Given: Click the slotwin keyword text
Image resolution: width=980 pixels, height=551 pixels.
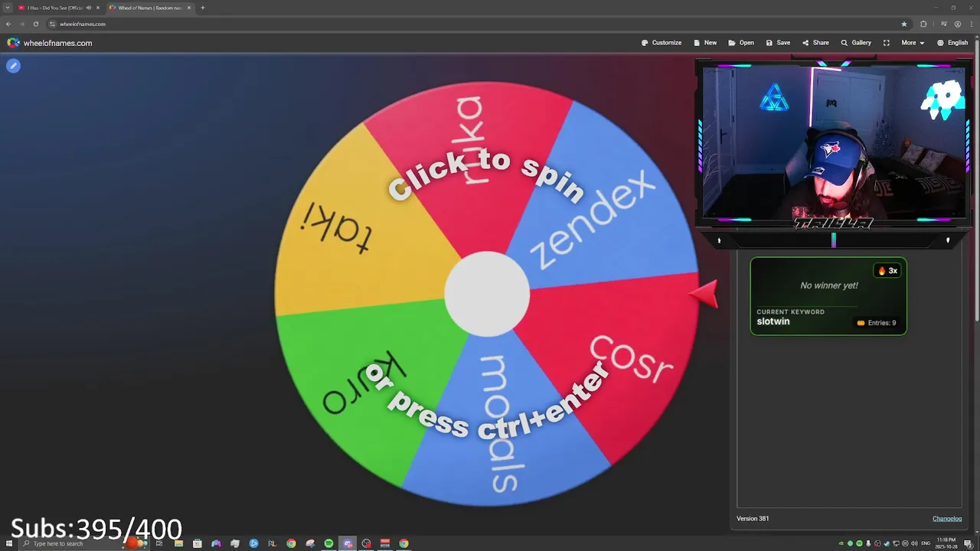Looking at the screenshot, I should (x=773, y=321).
